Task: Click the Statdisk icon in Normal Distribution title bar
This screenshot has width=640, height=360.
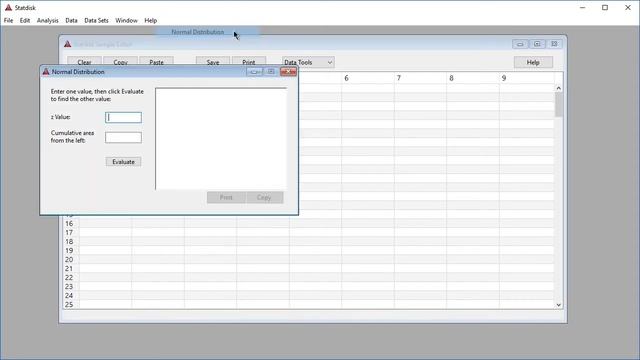Action: tap(46, 72)
